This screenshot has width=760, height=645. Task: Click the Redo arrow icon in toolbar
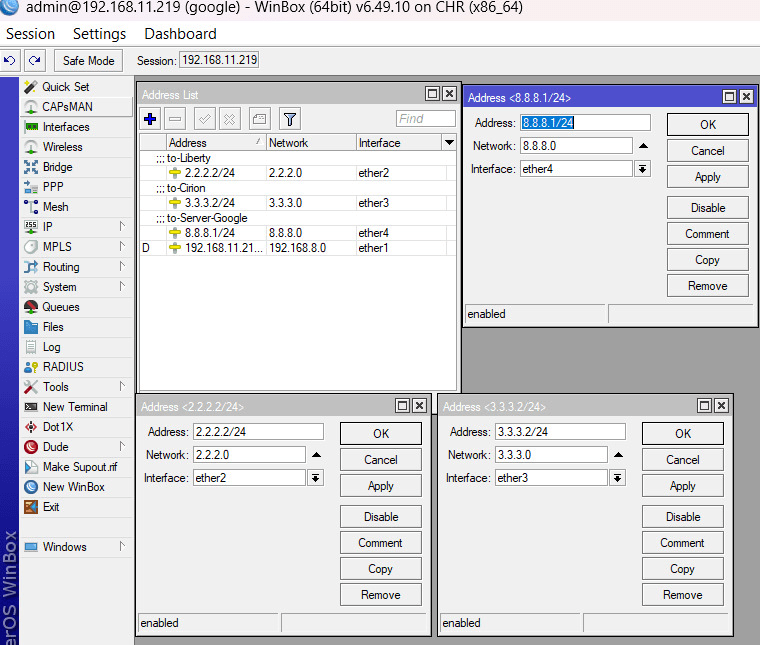pyautogui.click(x=34, y=61)
